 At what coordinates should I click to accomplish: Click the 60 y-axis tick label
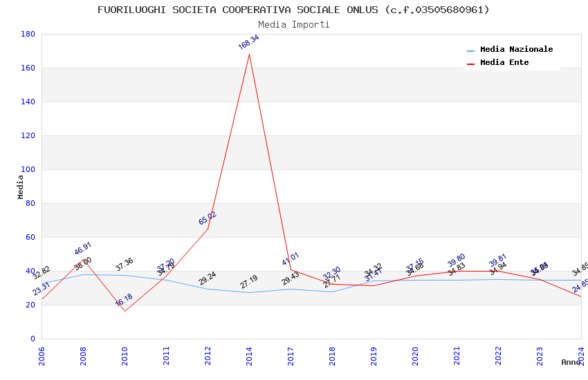click(x=30, y=237)
